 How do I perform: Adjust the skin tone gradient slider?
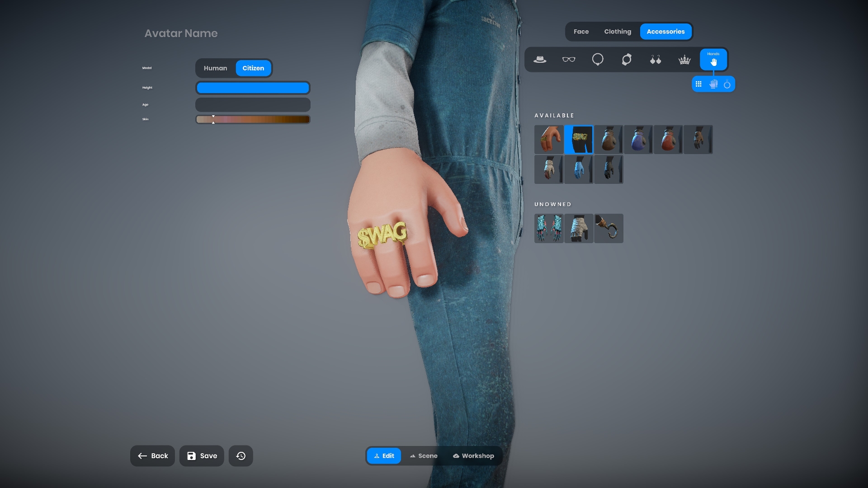point(253,119)
